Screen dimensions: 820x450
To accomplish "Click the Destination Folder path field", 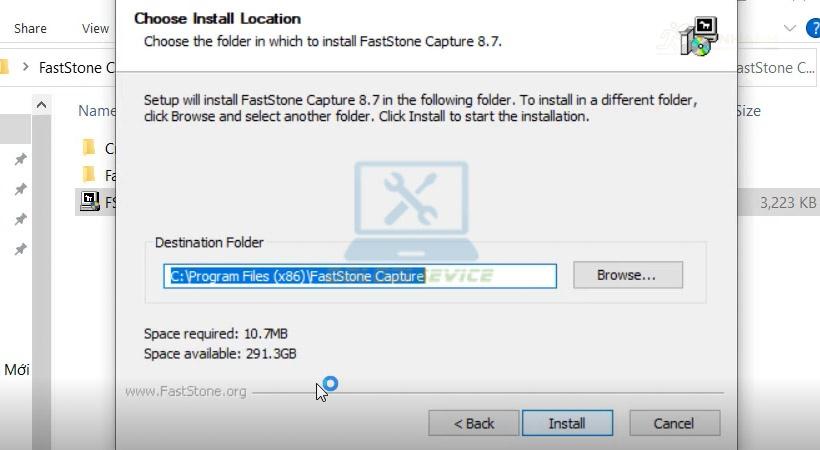I will click(x=360, y=276).
